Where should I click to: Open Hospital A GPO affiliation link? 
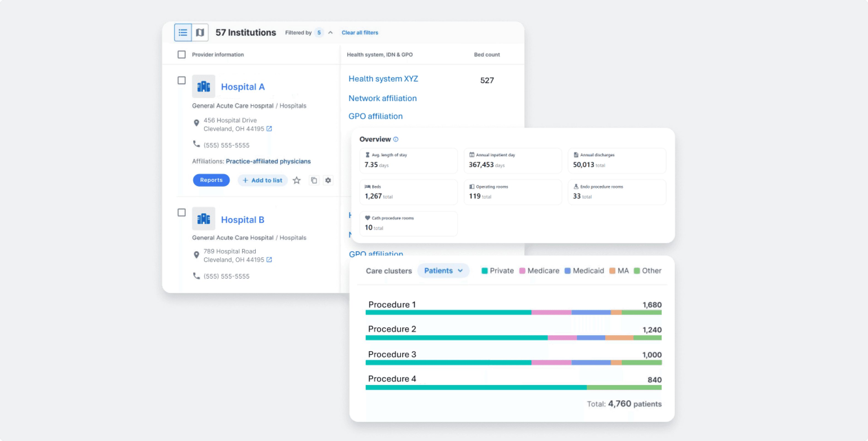point(375,116)
